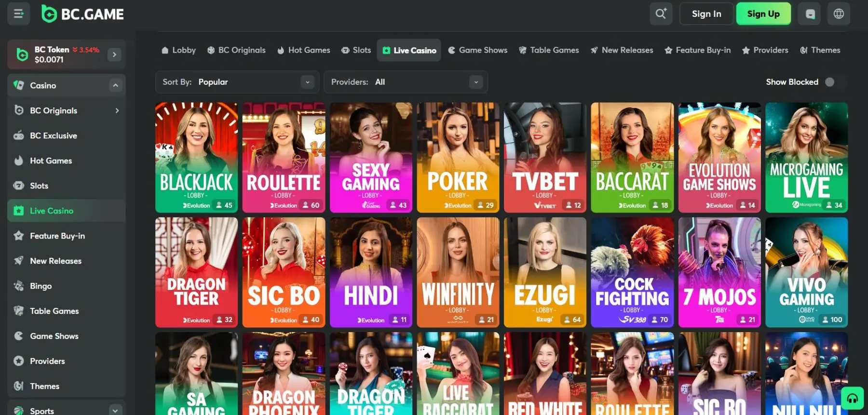
Task: Open the chat messages icon
Action: (x=810, y=14)
